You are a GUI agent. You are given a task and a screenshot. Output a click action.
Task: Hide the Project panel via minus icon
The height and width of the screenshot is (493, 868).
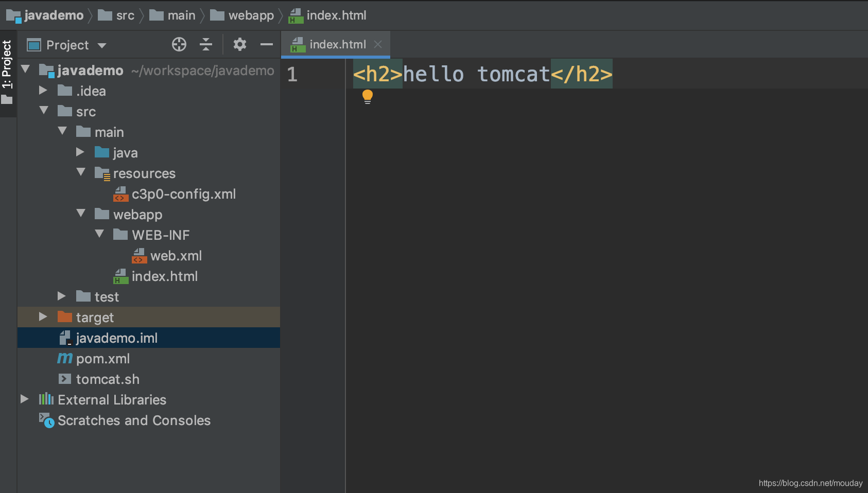267,45
